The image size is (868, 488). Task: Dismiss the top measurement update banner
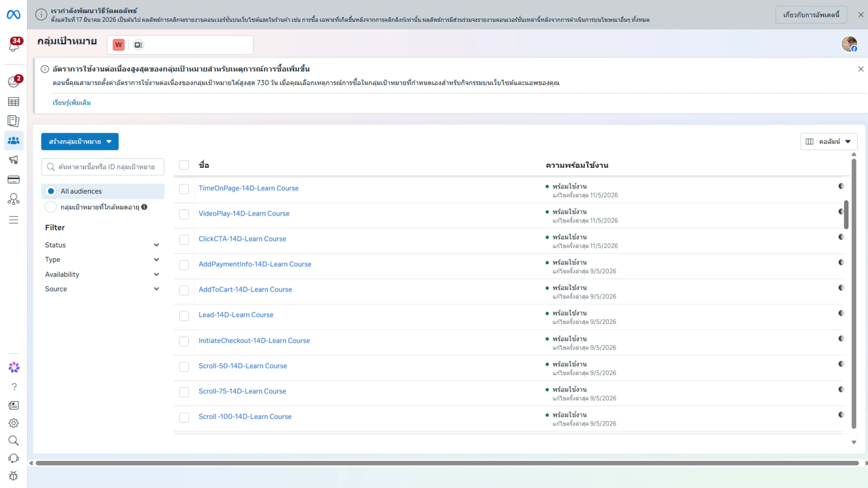pyautogui.click(x=861, y=15)
